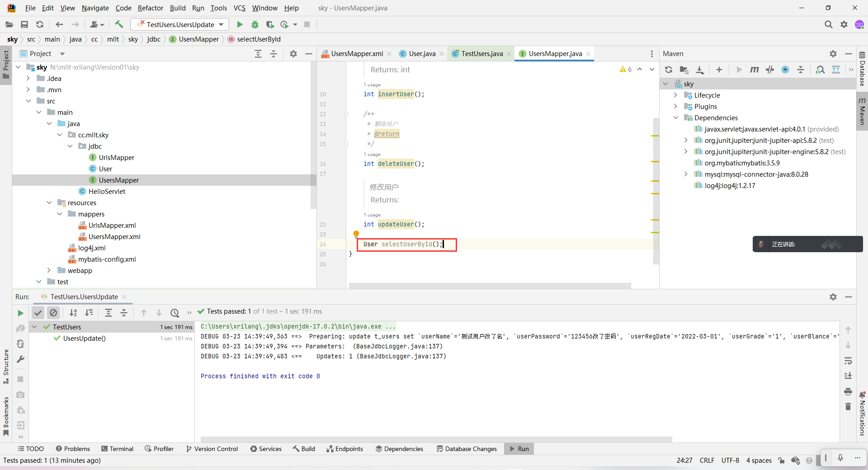The image size is (868, 470).
Task: Print console output printer icon
Action: pos(848,391)
